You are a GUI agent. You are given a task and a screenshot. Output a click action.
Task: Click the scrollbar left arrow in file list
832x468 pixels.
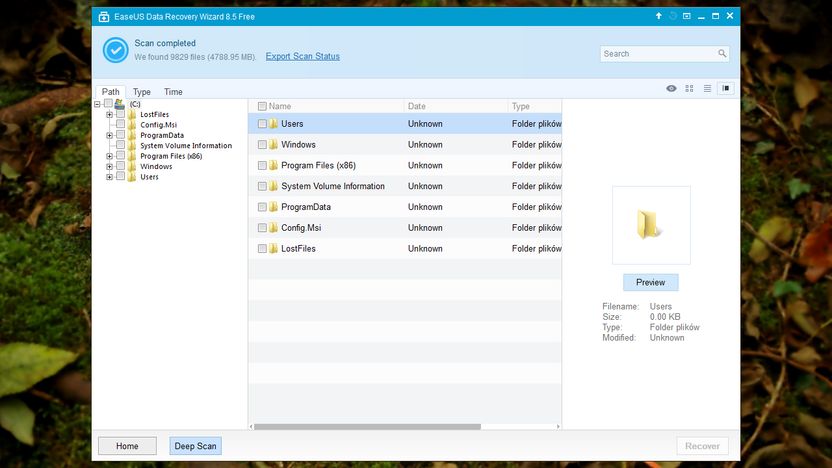(251, 427)
